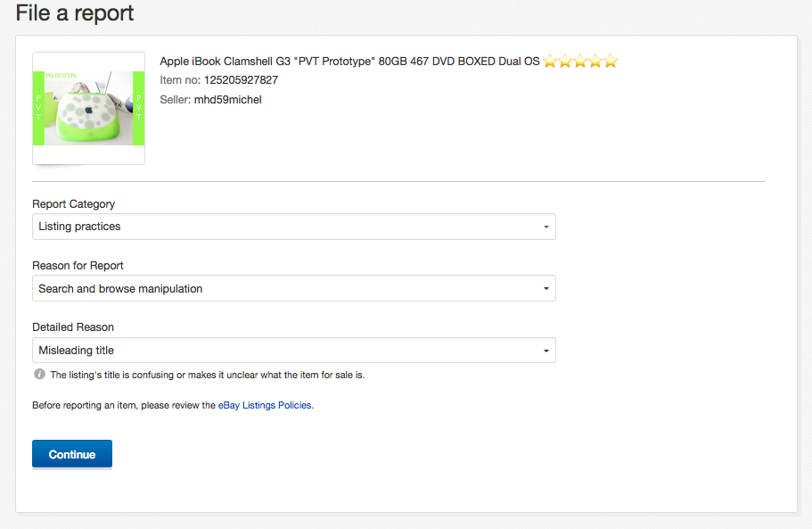
Task: Open the eBay Listings Policies link
Action: point(265,405)
